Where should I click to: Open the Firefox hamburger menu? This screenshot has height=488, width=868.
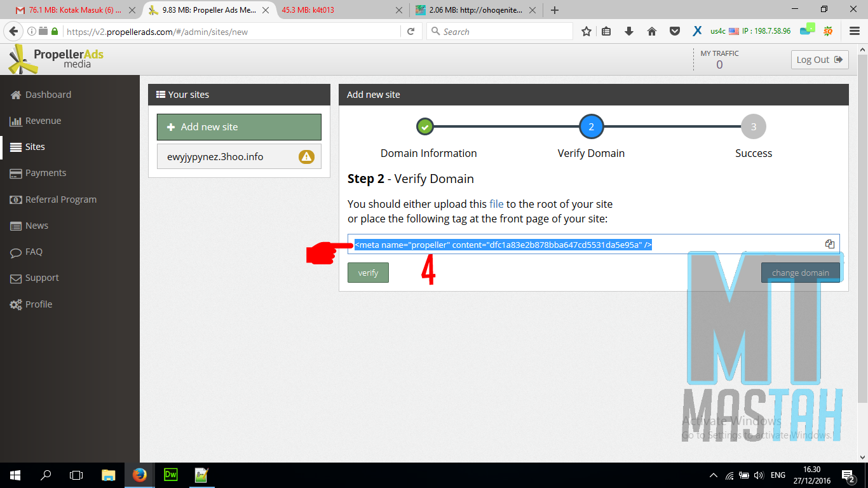click(854, 30)
